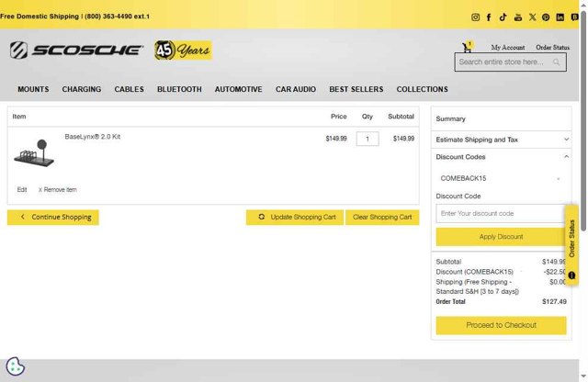Viewport: 588px width, 382px height.
Task: Expand Estimate Shipping and Tax section
Action: click(x=502, y=140)
